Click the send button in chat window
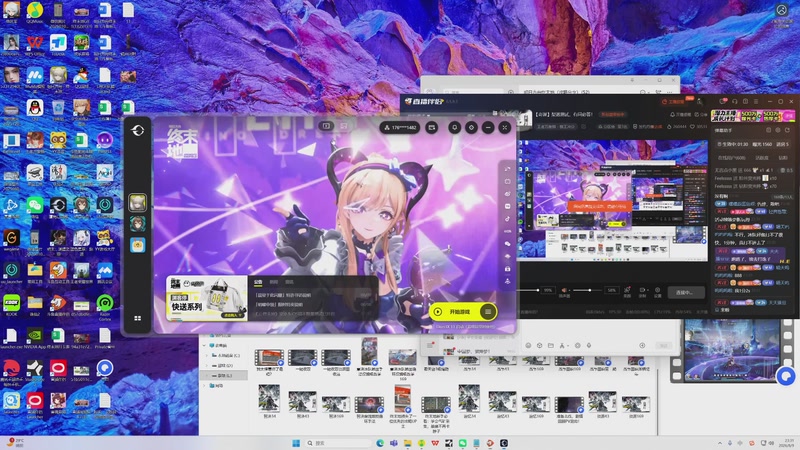800x450 pixels. pyautogui.click(x=664, y=346)
